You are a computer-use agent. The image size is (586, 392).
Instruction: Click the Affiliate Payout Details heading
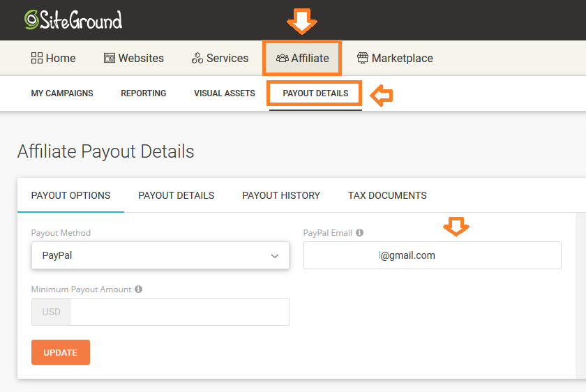106,151
